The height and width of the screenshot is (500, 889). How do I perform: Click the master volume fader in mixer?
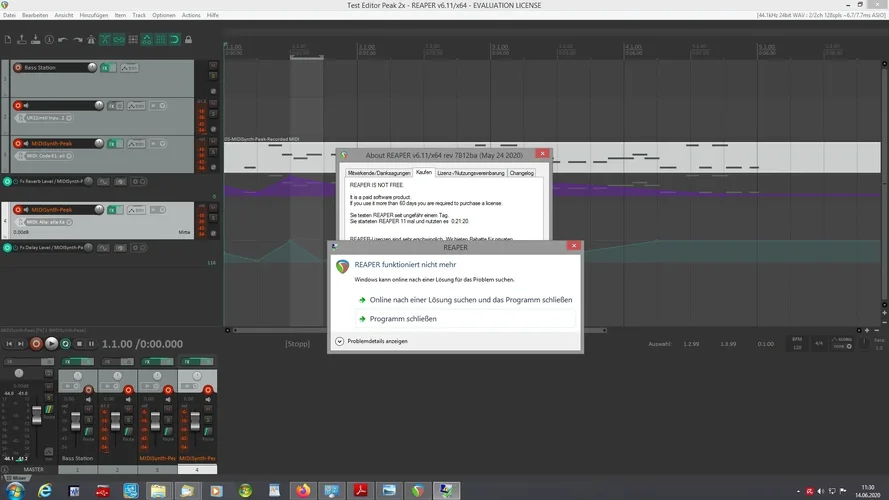(x=37, y=415)
